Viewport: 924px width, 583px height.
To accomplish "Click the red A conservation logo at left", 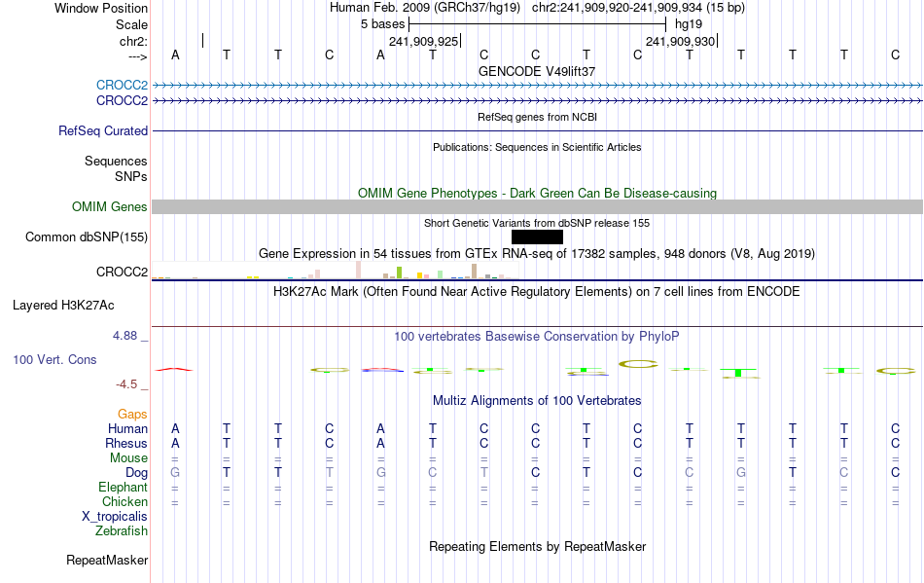I will click(x=174, y=369).
